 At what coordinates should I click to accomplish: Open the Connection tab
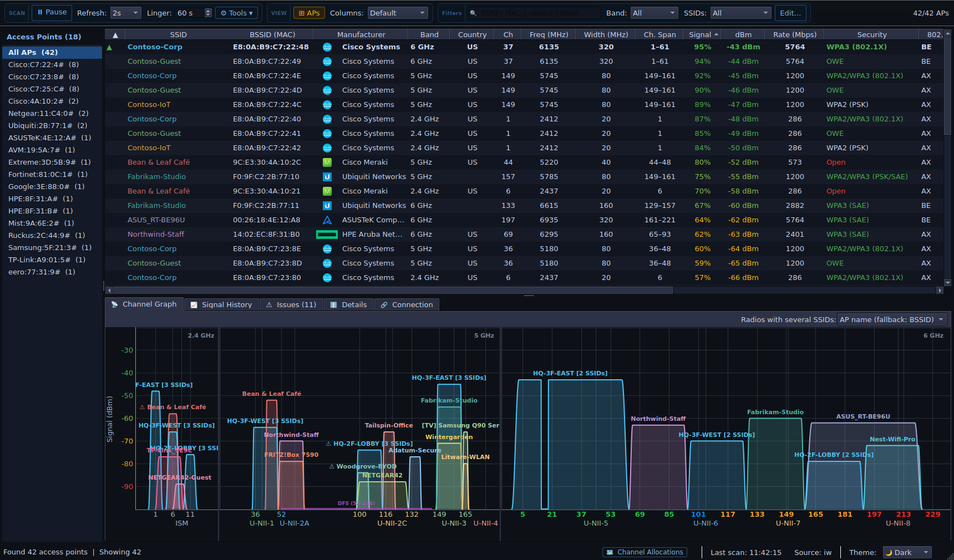[407, 304]
